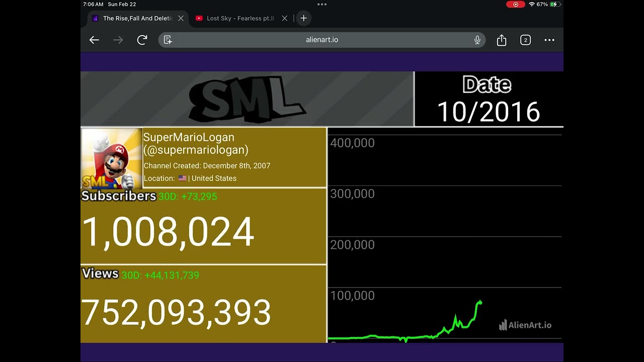Tap the red screen recording indicator

pos(516,5)
